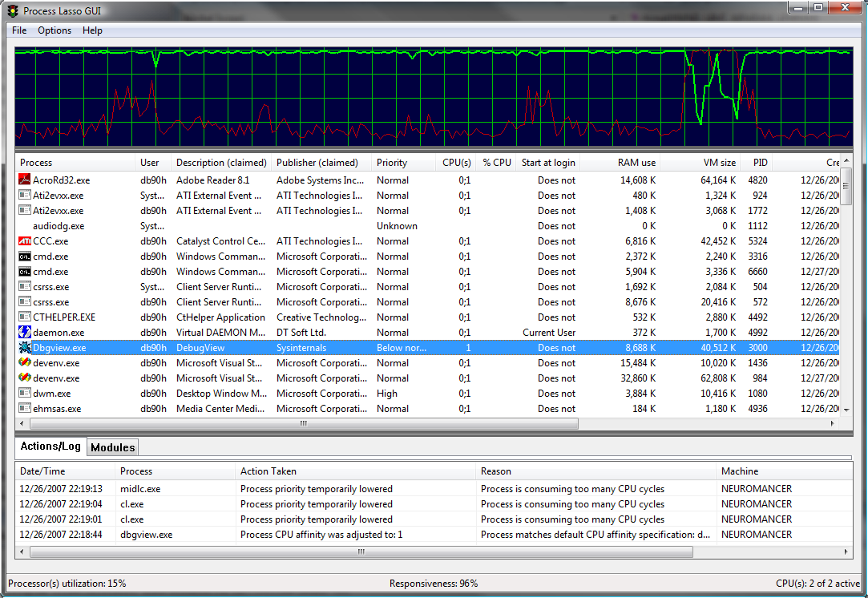Sort log by Action Taken header
The height and width of the screenshot is (598, 868).
[x=356, y=471]
